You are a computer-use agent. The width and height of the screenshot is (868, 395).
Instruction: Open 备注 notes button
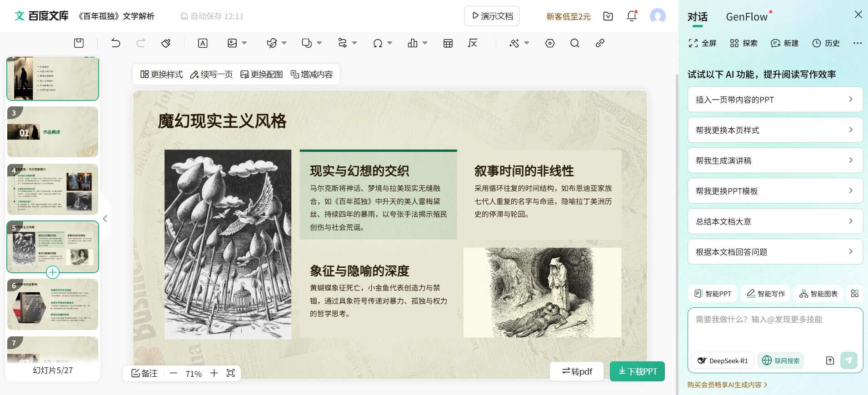tap(145, 373)
